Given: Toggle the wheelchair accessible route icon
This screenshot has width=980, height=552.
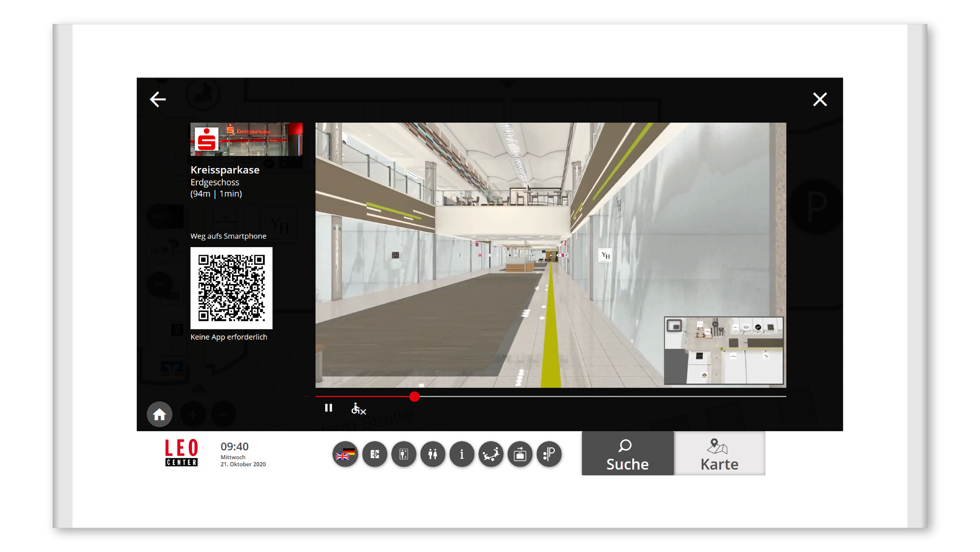Looking at the screenshot, I should (x=358, y=408).
